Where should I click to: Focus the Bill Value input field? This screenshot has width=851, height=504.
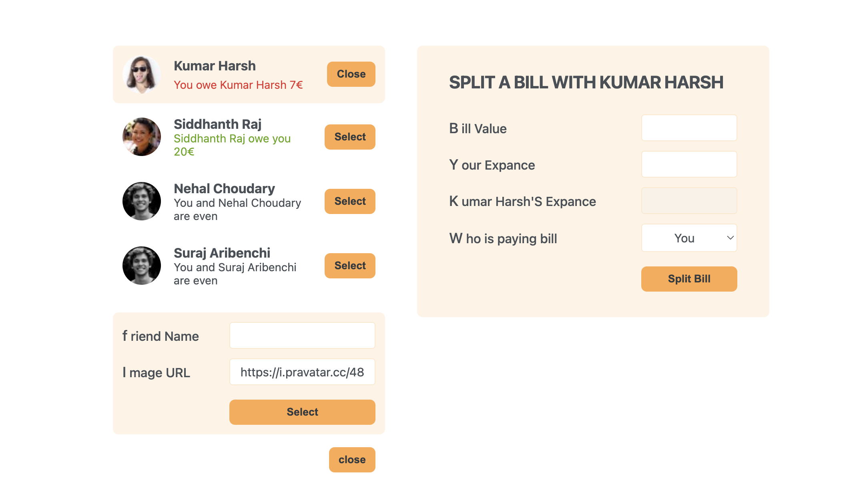[x=689, y=128]
